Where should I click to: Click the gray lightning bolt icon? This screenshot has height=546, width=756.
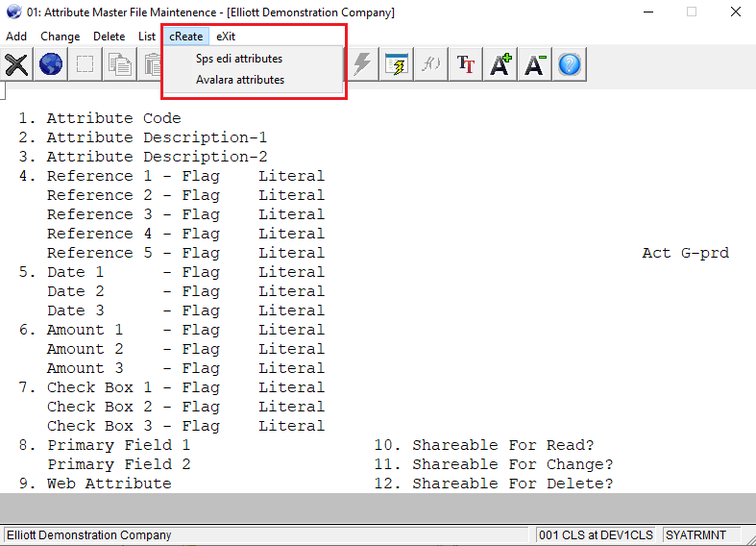[x=362, y=64]
